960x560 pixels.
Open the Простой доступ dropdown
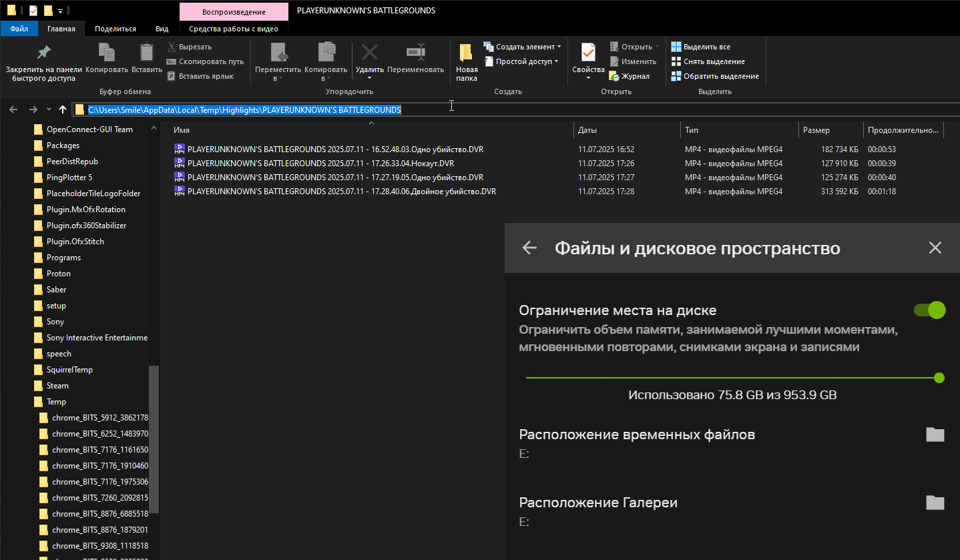pyautogui.click(x=521, y=61)
